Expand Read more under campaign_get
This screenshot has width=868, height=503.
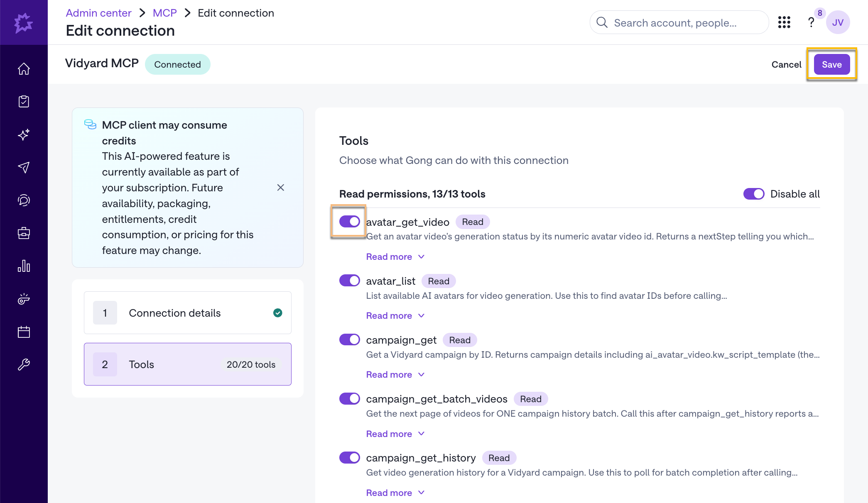[395, 374]
